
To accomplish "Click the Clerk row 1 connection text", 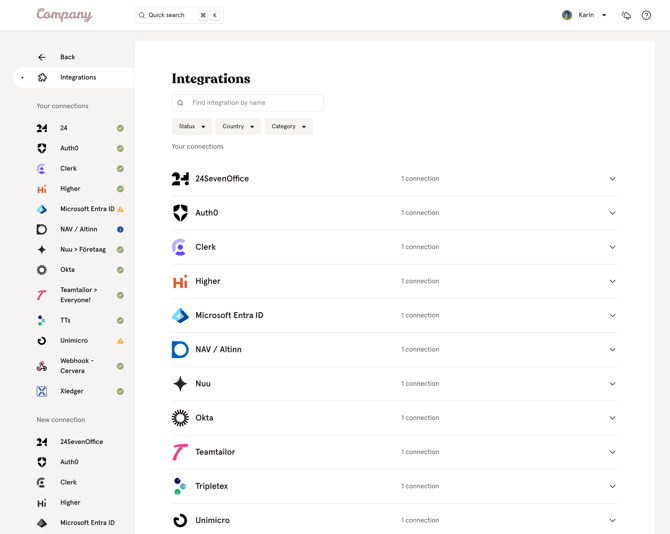I will 420,247.
